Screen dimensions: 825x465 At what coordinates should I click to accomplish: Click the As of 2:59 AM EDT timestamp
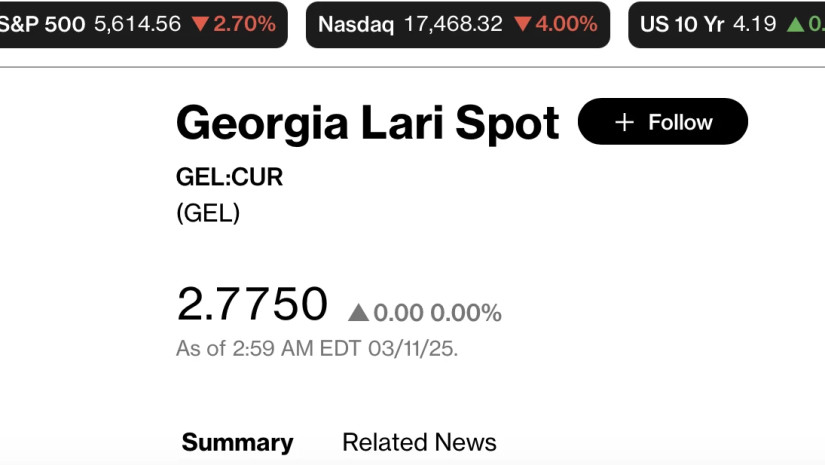[x=317, y=349]
